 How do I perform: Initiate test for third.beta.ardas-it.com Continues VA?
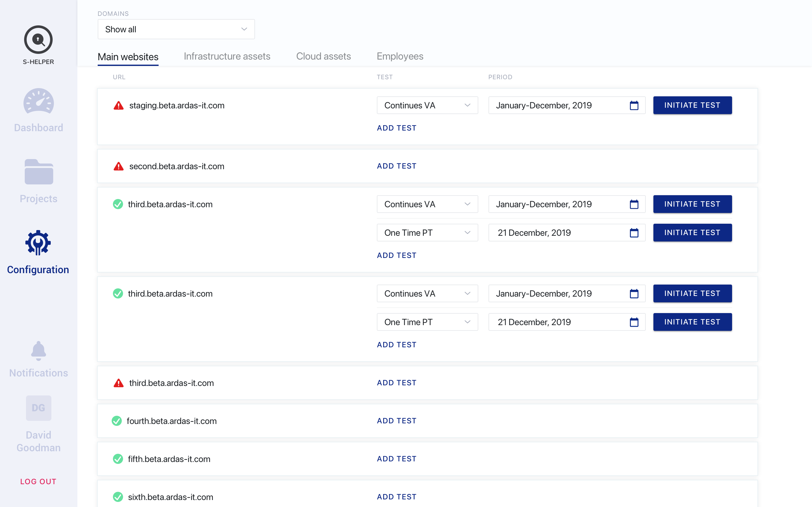click(x=692, y=204)
